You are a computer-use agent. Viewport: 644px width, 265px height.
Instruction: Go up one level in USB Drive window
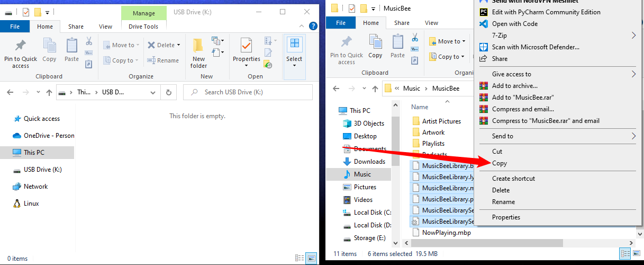pyautogui.click(x=49, y=92)
